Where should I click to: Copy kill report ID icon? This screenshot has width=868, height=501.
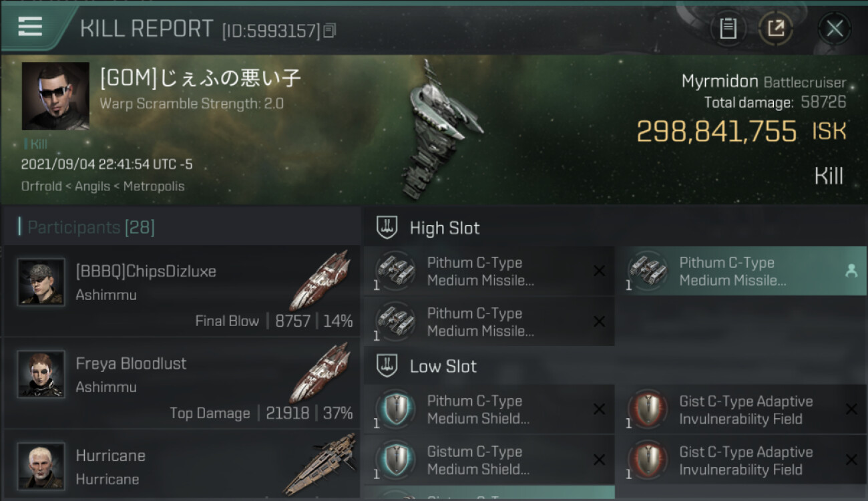click(329, 30)
